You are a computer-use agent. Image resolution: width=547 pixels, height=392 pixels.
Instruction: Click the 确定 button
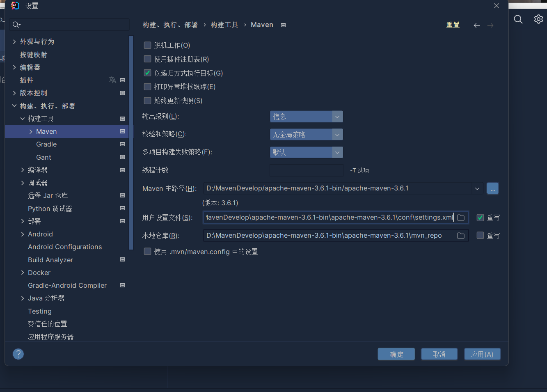396,354
